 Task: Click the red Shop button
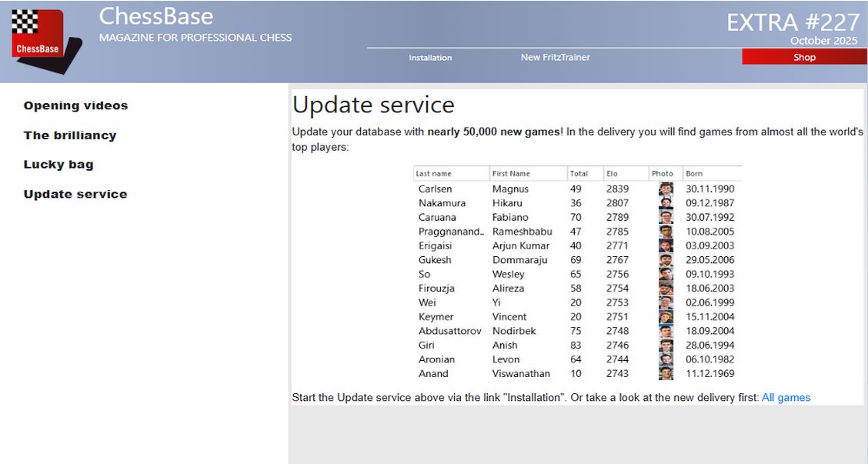click(804, 58)
